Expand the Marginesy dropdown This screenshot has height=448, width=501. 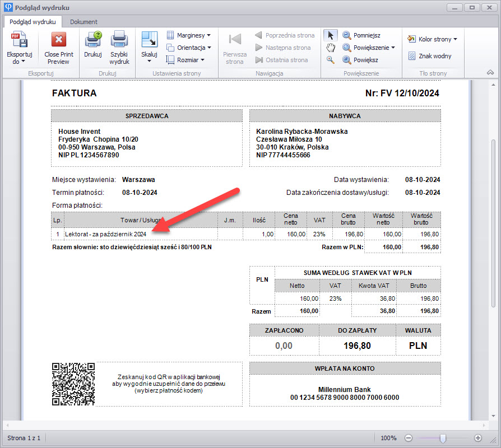tap(189, 35)
